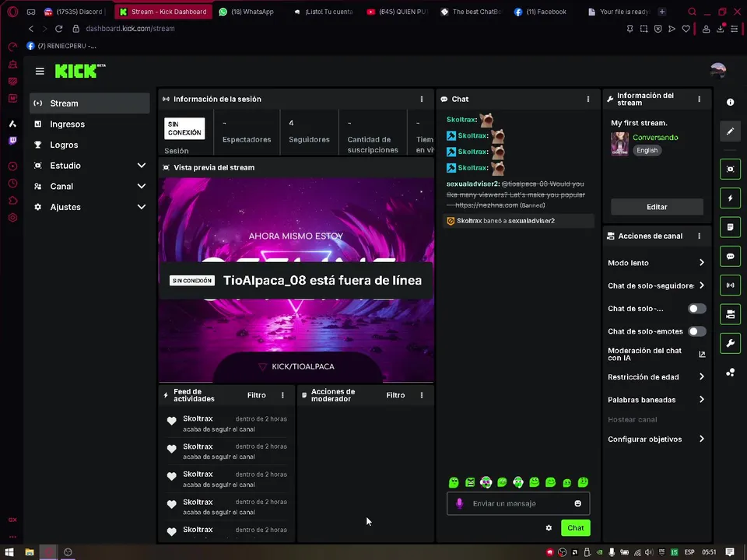Click the stream preview image

[296, 280]
